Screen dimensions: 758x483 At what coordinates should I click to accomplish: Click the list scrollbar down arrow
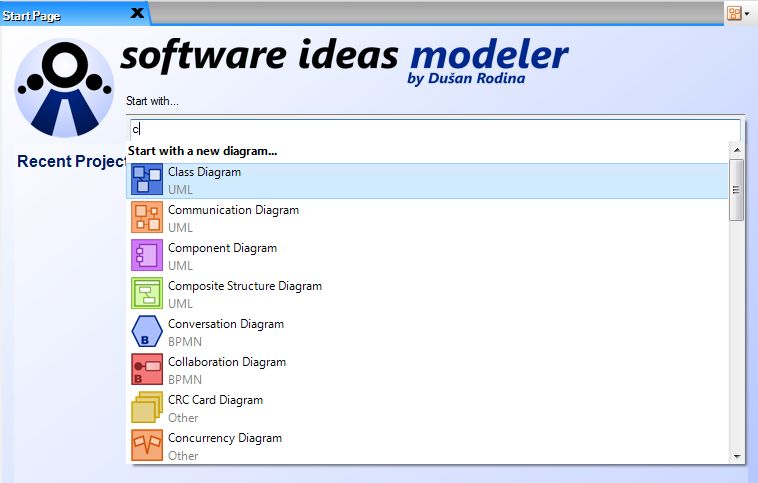coord(737,456)
